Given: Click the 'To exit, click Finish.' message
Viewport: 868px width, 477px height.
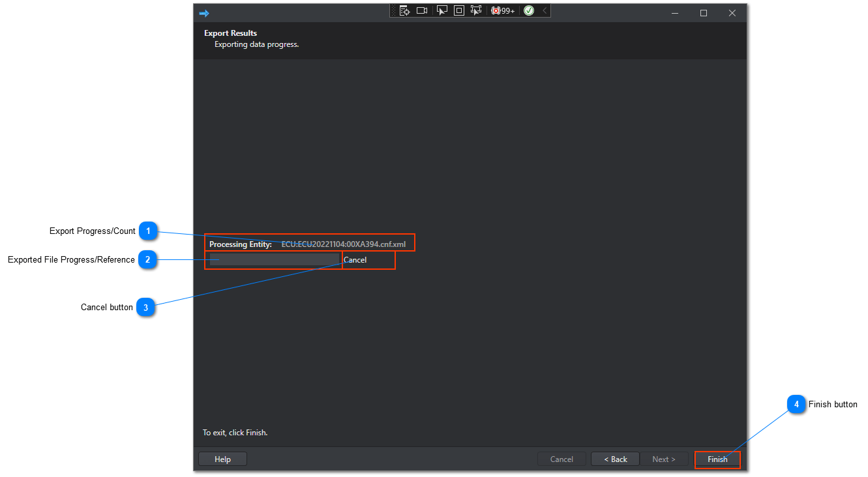Looking at the screenshot, I should point(235,433).
